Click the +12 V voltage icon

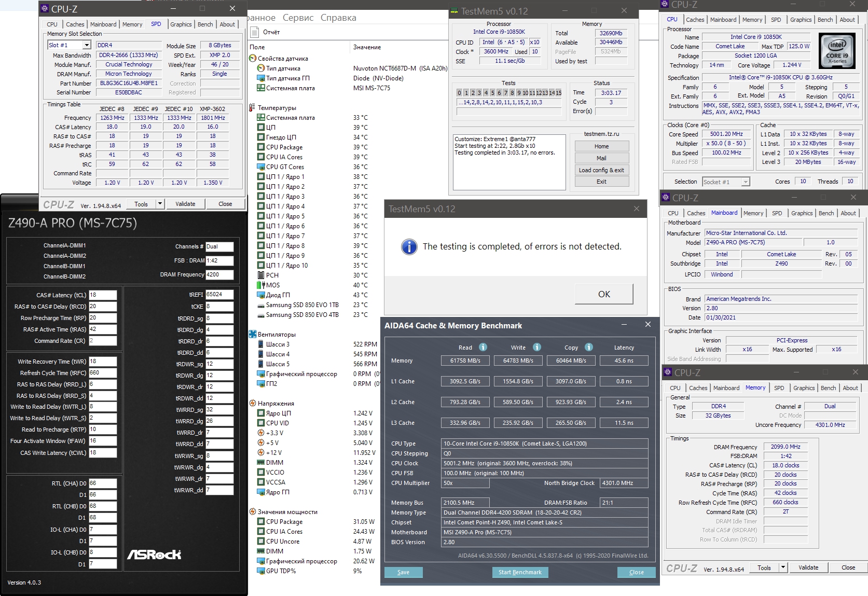coord(261,453)
